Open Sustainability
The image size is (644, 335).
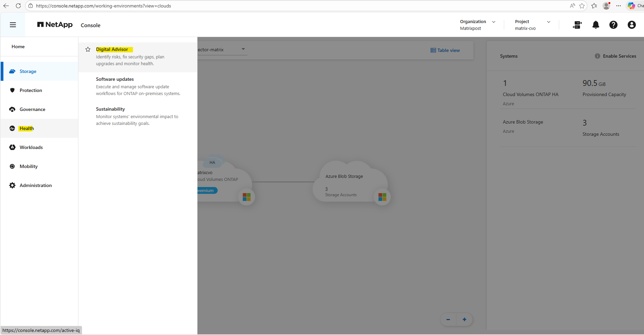138,116
